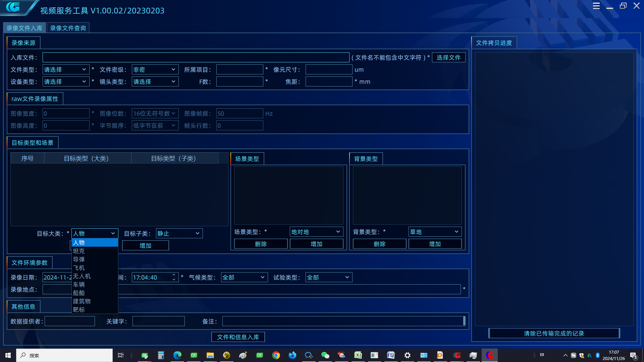Open WeChat from the taskbar
This screenshot has width=644, height=362.
pyautogui.click(x=325, y=355)
